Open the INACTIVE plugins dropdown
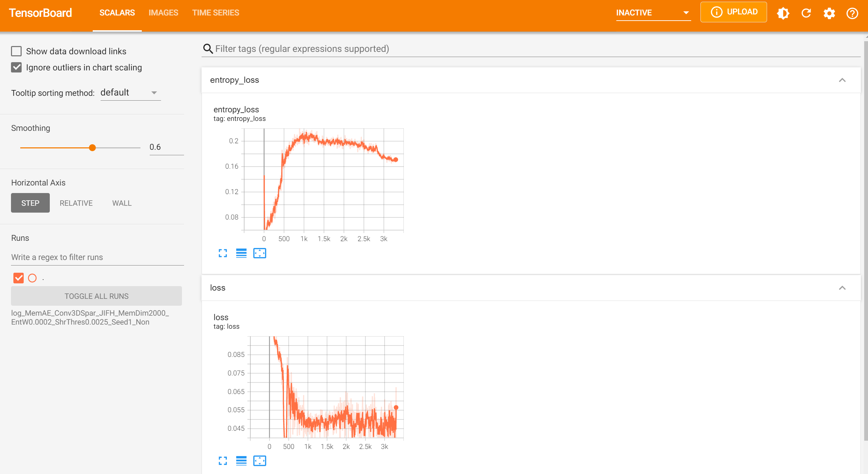Image resolution: width=868 pixels, height=474 pixels. (x=653, y=13)
